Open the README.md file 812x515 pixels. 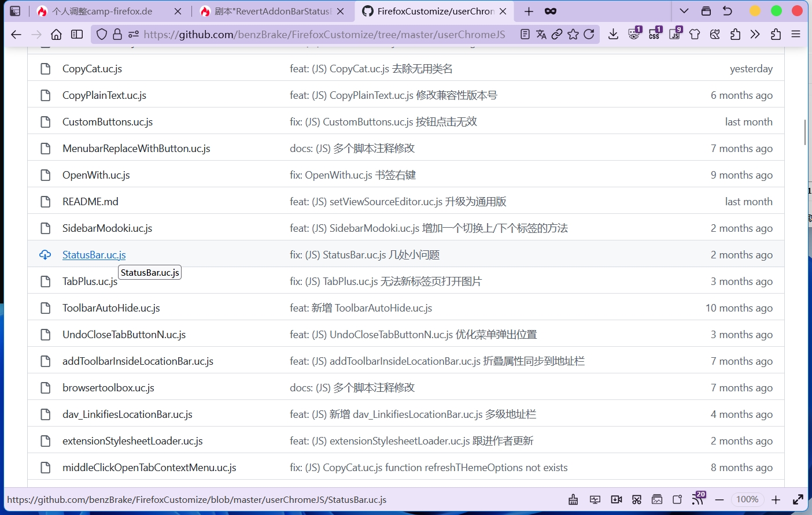(90, 202)
